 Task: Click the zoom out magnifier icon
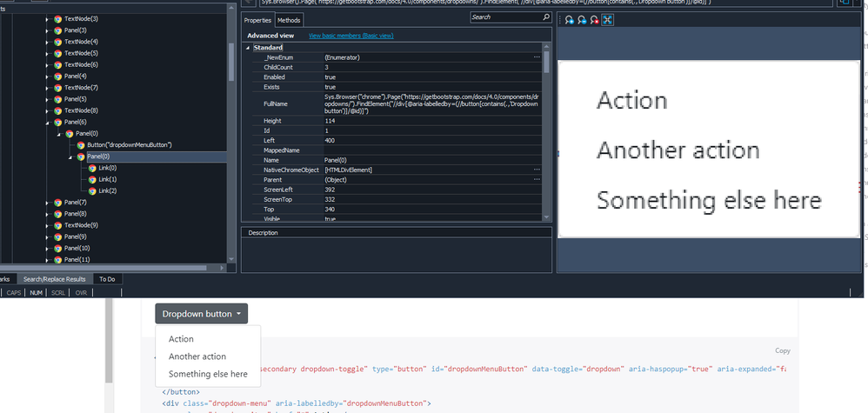(x=581, y=20)
